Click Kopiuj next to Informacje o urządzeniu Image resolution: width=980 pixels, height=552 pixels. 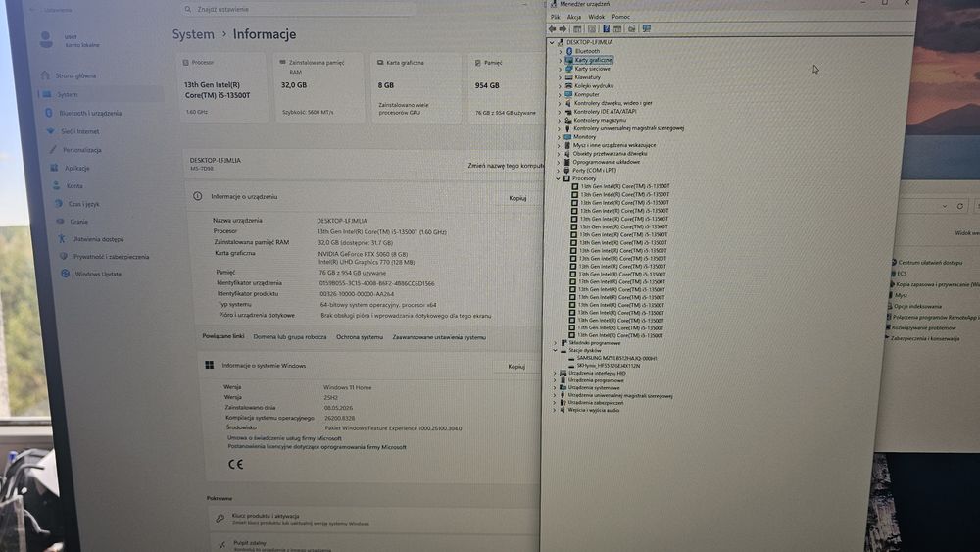click(517, 198)
